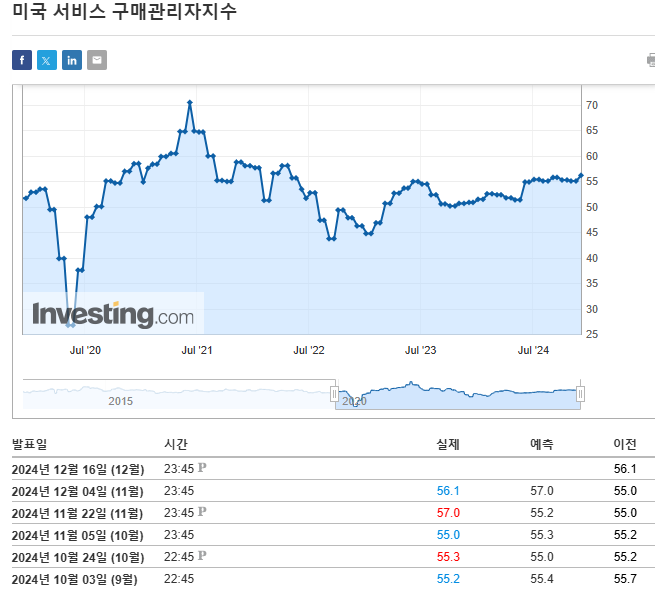Click the P icon in 11월 22일 row
The height and width of the screenshot is (596, 655).
[x=202, y=512]
